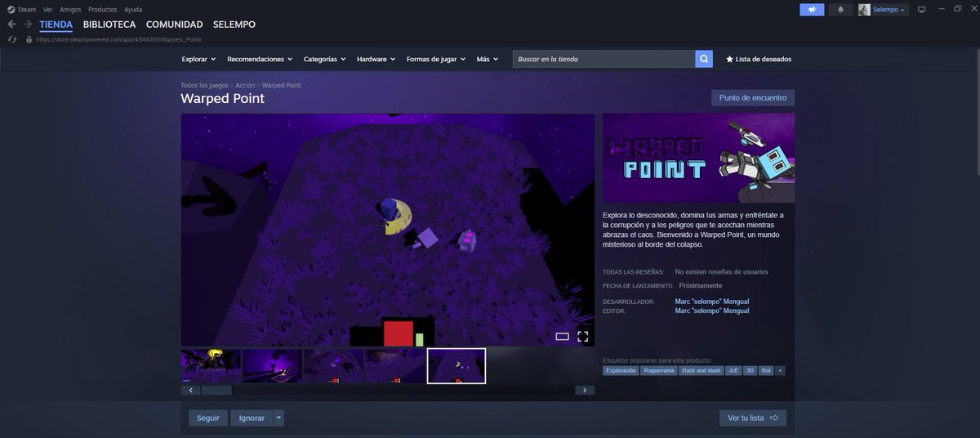Click the store URL text
980x438 pixels.
click(118, 39)
